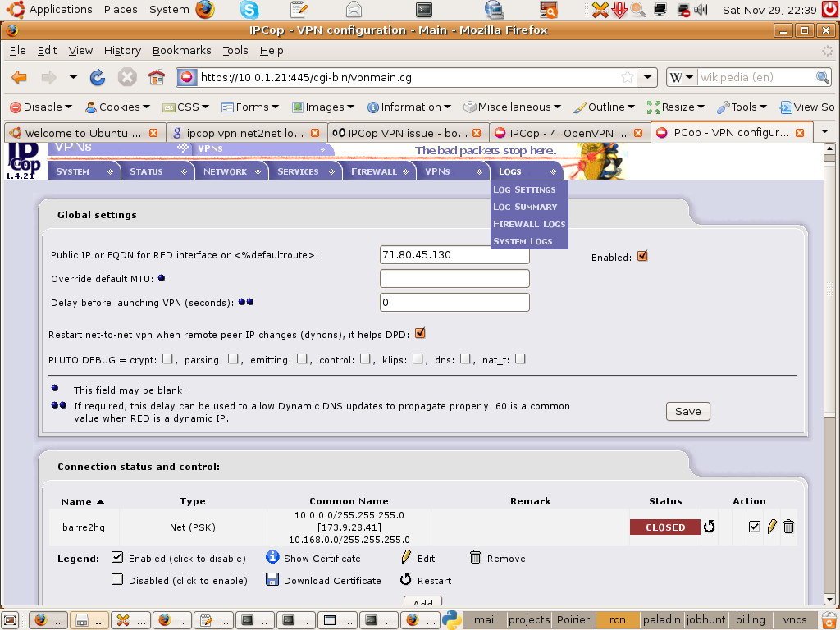Click the Firefox home icon

click(156, 78)
